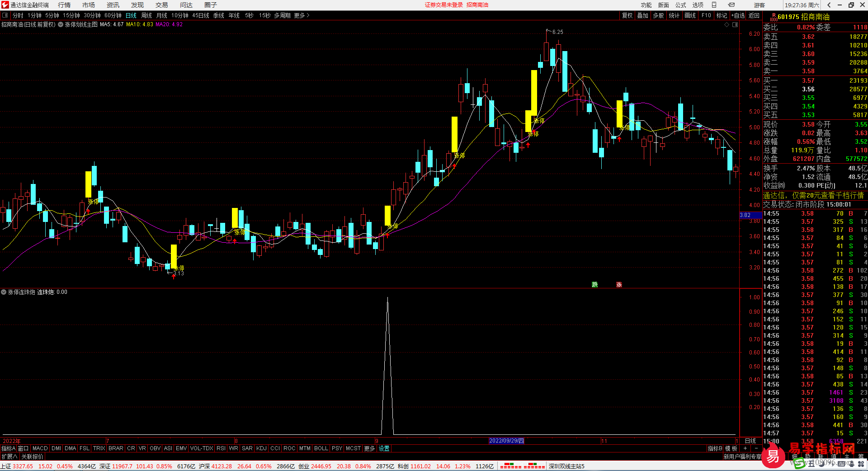
Task: Click the small window icon before 分时
Action: [x=5, y=15]
